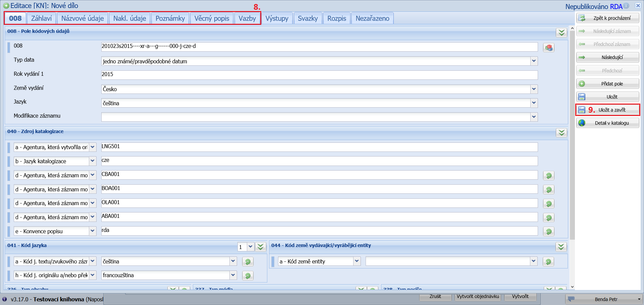The height and width of the screenshot is (305, 644).
Task: Click refresh icon beside čeština language code
Action: point(248,262)
